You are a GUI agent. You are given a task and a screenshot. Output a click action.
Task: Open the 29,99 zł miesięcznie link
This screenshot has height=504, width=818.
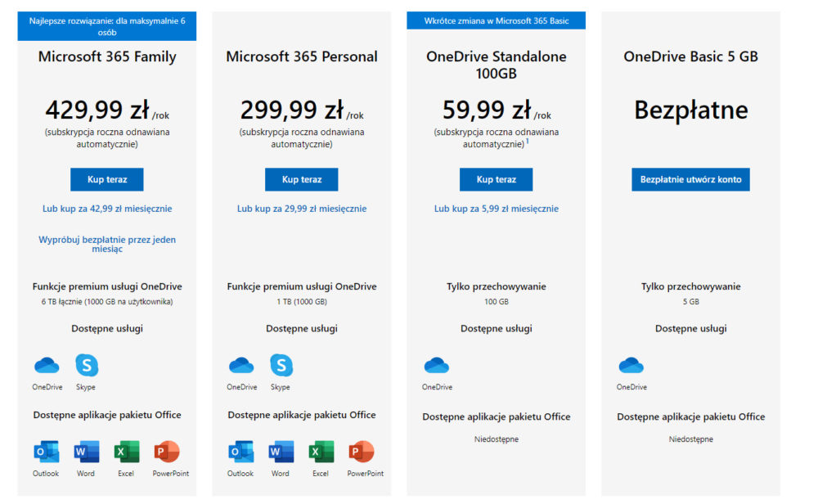[302, 209]
